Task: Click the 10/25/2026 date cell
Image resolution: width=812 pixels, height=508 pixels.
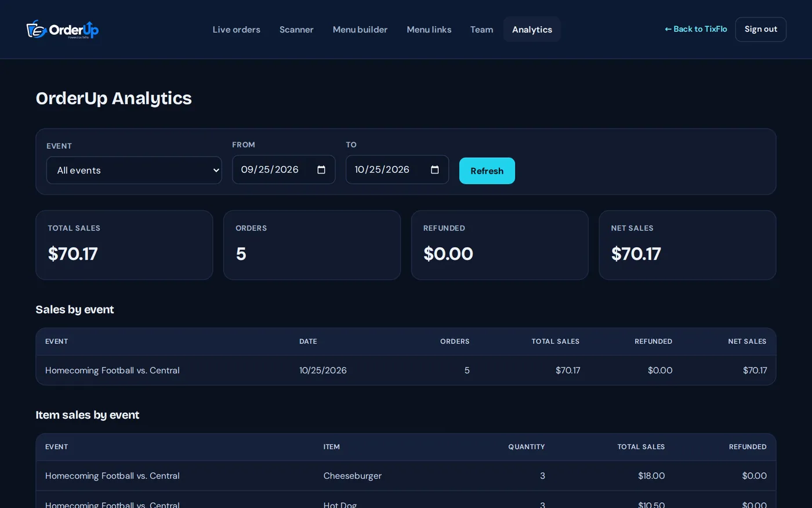Action: (x=323, y=370)
